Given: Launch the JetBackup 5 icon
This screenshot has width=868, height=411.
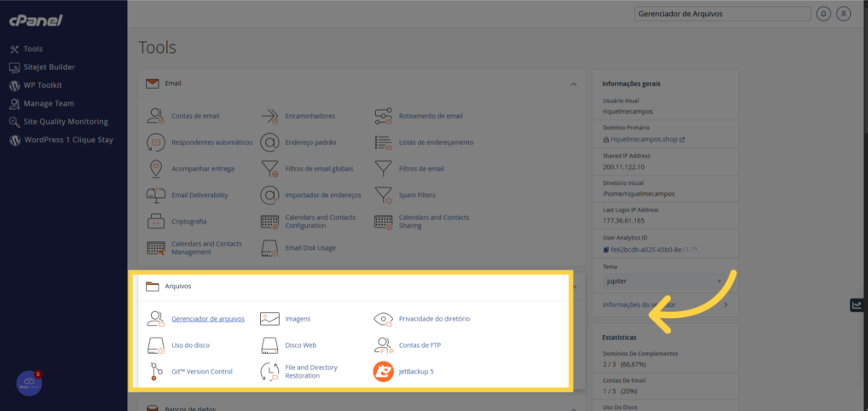Looking at the screenshot, I should click(383, 371).
